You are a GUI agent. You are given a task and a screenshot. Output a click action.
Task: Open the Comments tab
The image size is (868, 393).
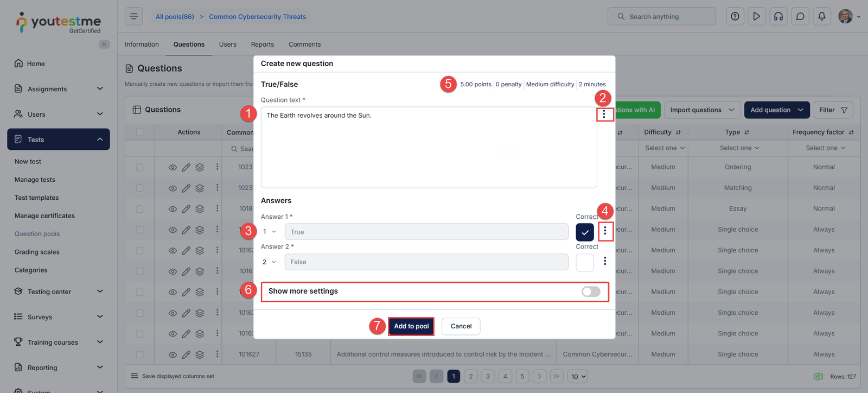(304, 45)
